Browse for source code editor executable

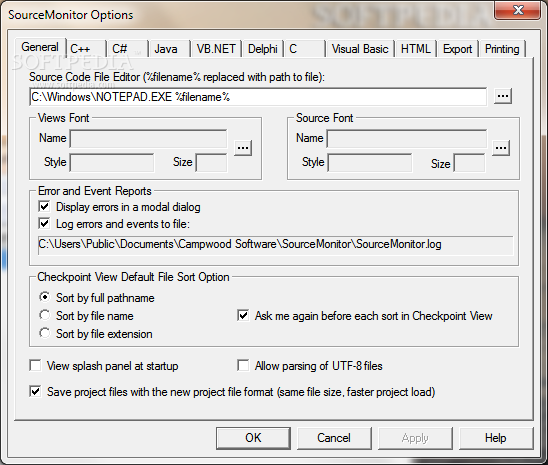coord(503,96)
